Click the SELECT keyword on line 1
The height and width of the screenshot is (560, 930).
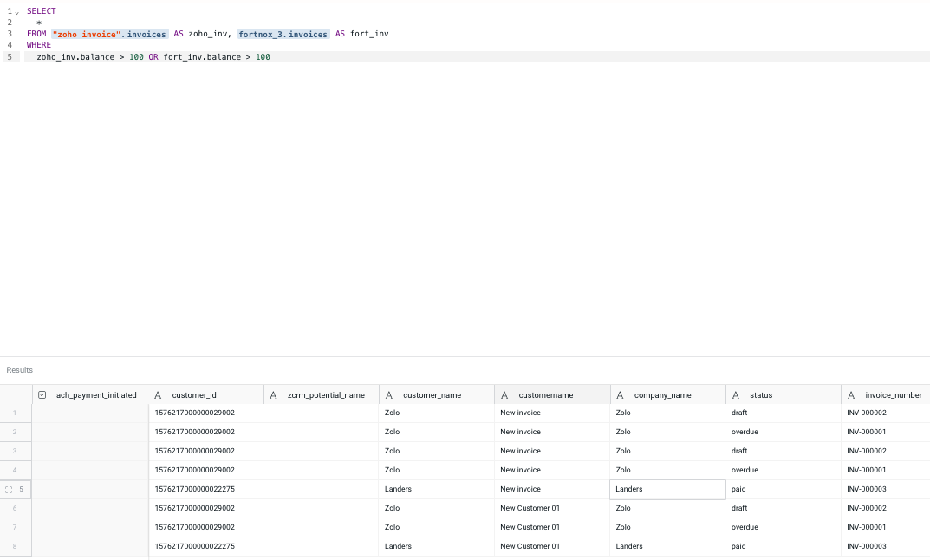[x=42, y=11]
